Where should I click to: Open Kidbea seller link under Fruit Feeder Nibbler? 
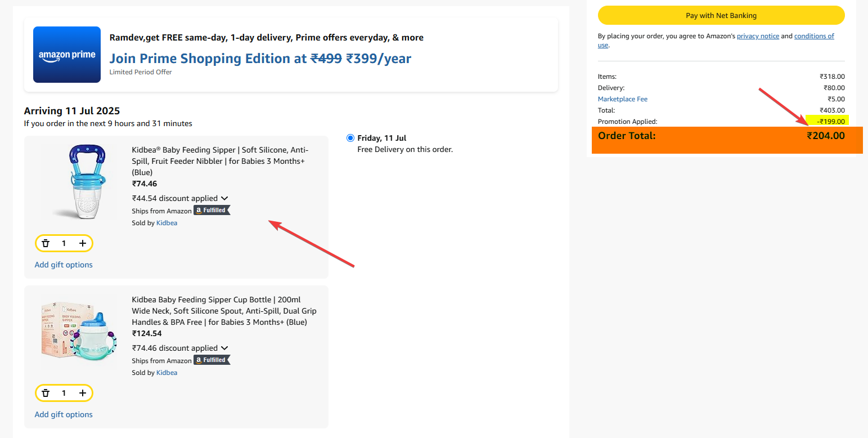[167, 223]
